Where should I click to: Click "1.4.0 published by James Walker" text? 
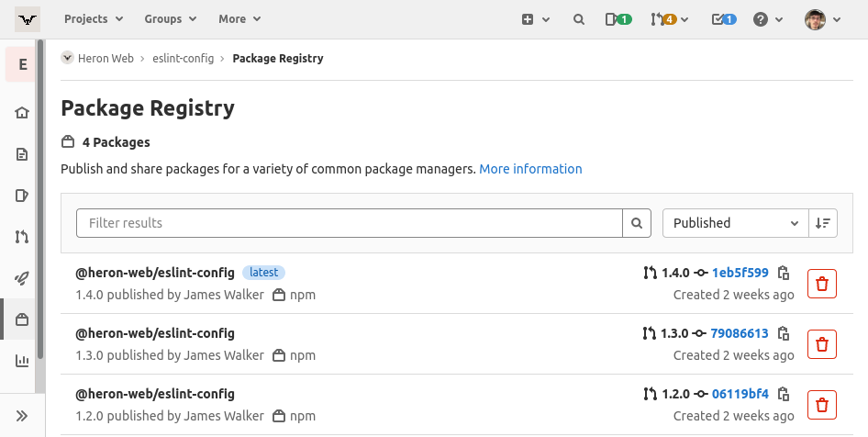click(170, 295)
